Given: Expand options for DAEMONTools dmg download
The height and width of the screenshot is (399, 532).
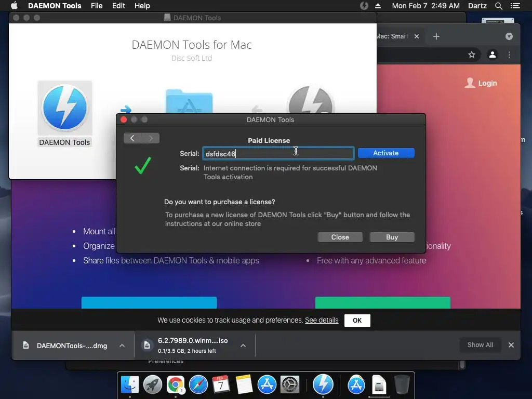Looking at the screenshot, I should click(x=122, y=345).
